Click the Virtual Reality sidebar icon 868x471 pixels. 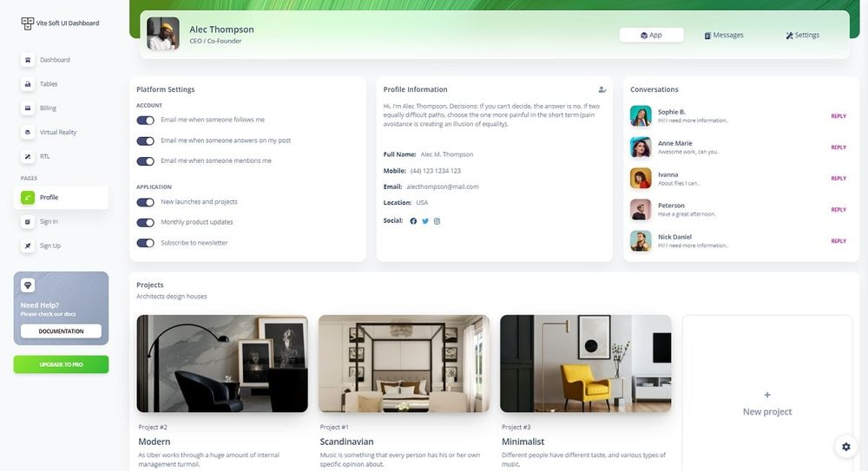(28, 132)
